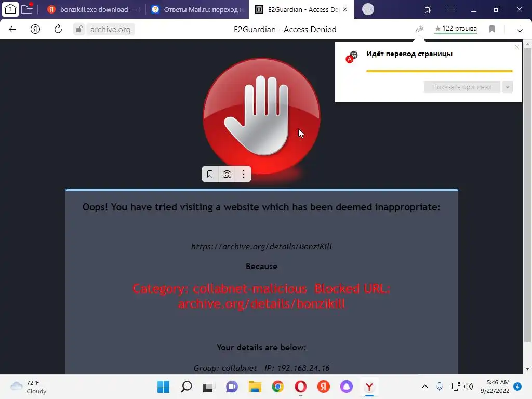Search by image using camera icon
The image size is (532, 399).
227,174
